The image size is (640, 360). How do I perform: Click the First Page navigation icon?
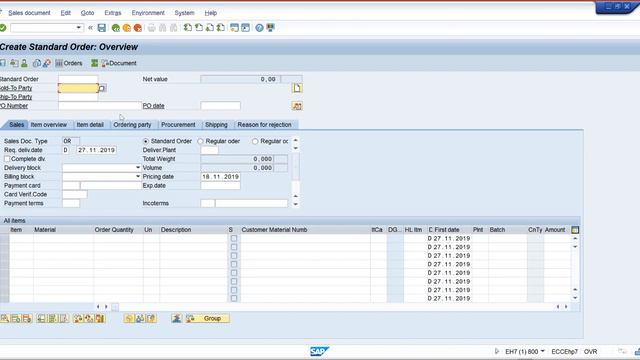(x=188, y=28)
